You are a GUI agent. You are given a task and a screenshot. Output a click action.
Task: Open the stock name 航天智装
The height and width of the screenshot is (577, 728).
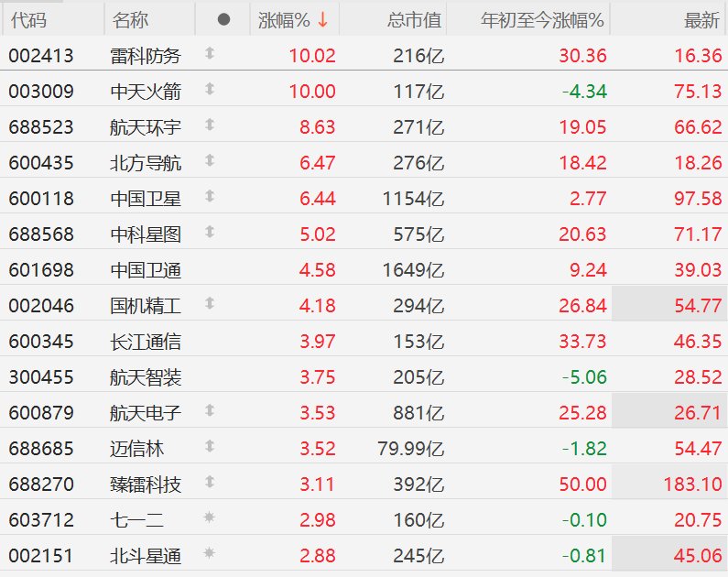146,377
